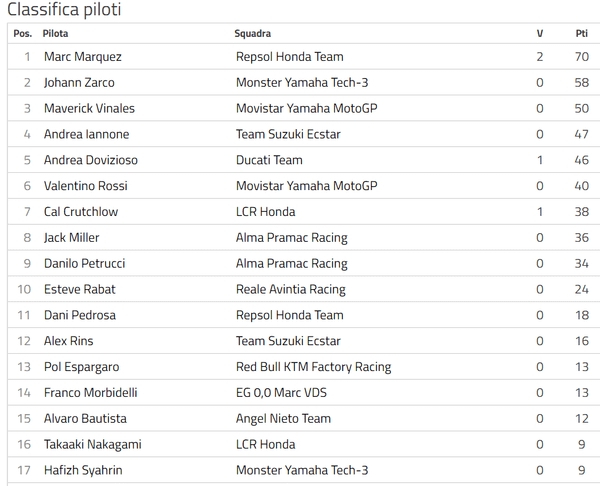600x486 pixels.
Task: Open Maverick Vinales entry
Action: pyautogui.click(x=89, y=108)
